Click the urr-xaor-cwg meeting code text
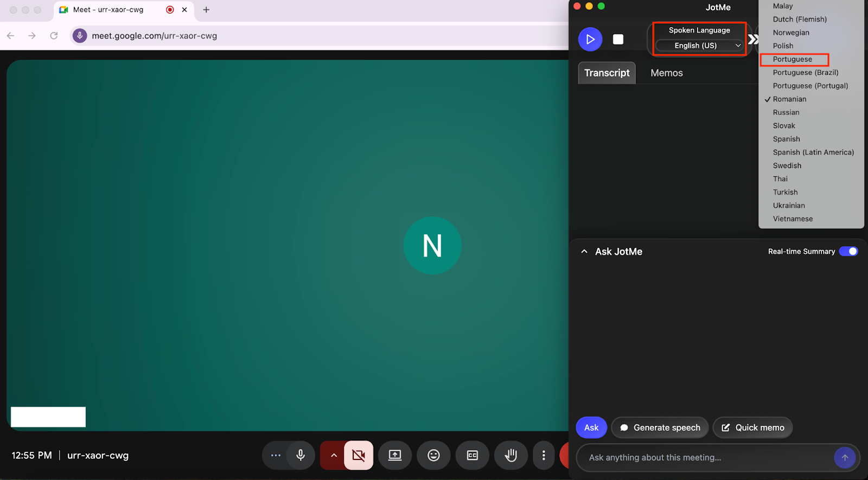Viewport: 868px width, 480px height. (x=98, y=456)
